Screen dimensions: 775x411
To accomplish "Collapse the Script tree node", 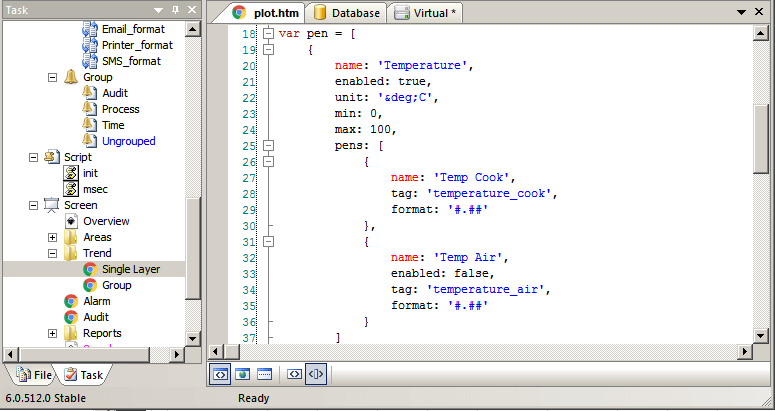I will point(34,158).
